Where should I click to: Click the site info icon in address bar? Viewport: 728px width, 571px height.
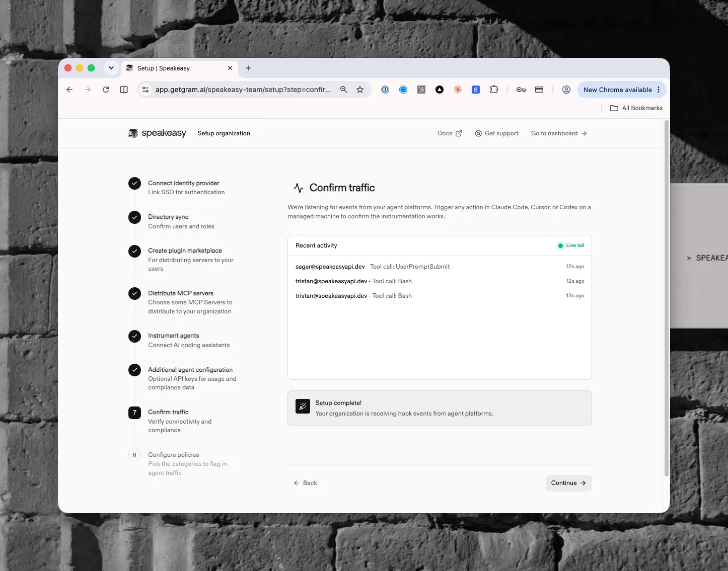(x=145, y=90)
